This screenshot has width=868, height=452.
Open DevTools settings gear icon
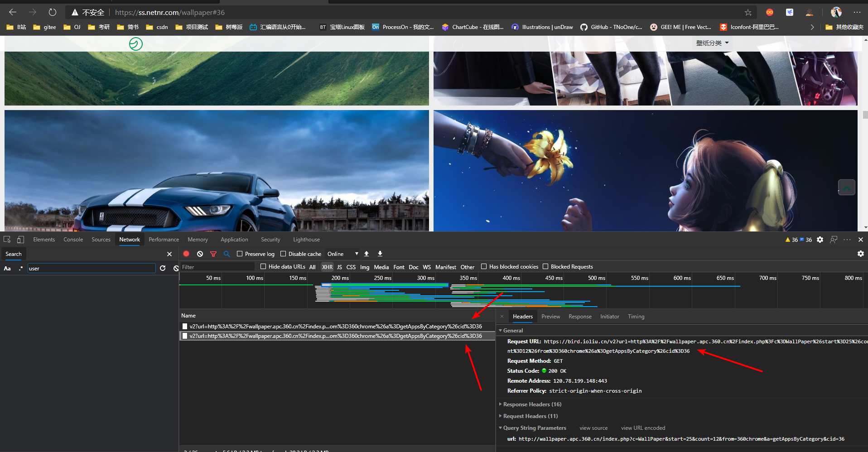pos(820,240)
